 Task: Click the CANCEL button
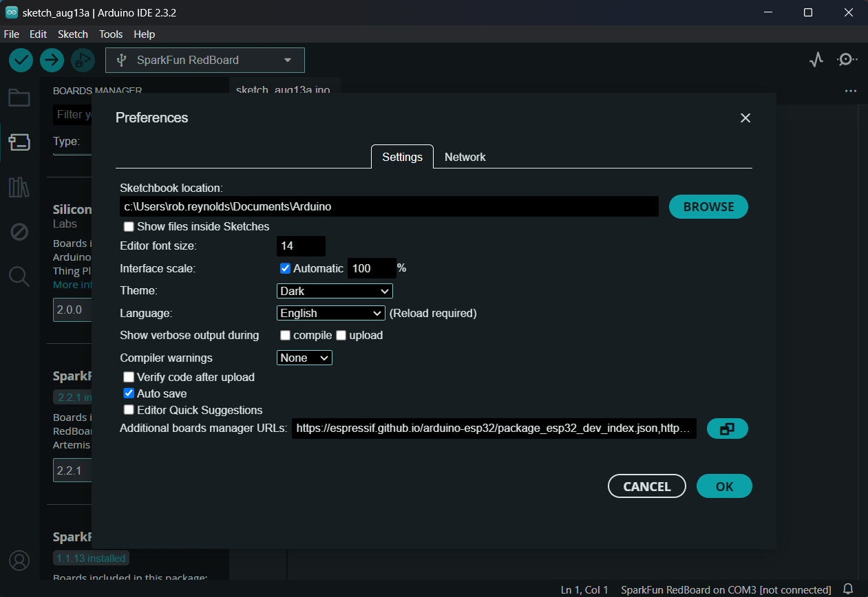click(x=646, y=486)
